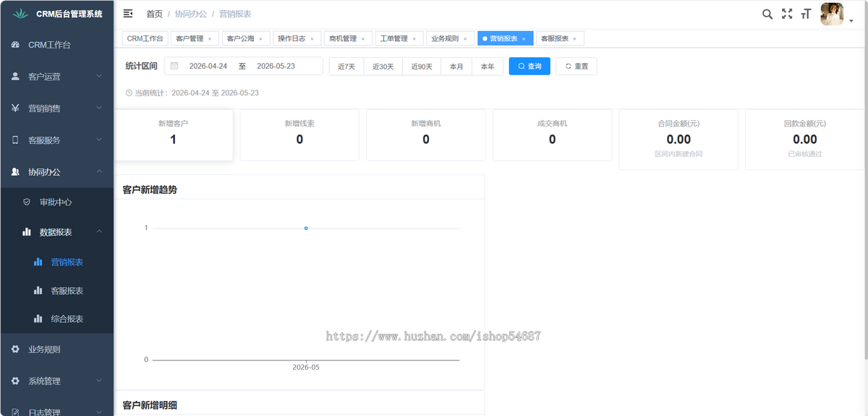Click the 审批中心 shield icon
Viewport: 868px width, 416px height.
[x=27, y=202]
